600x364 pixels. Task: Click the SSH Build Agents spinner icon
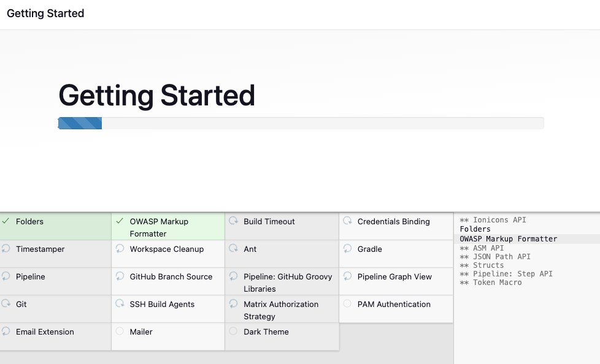click(x=120, y=304)
